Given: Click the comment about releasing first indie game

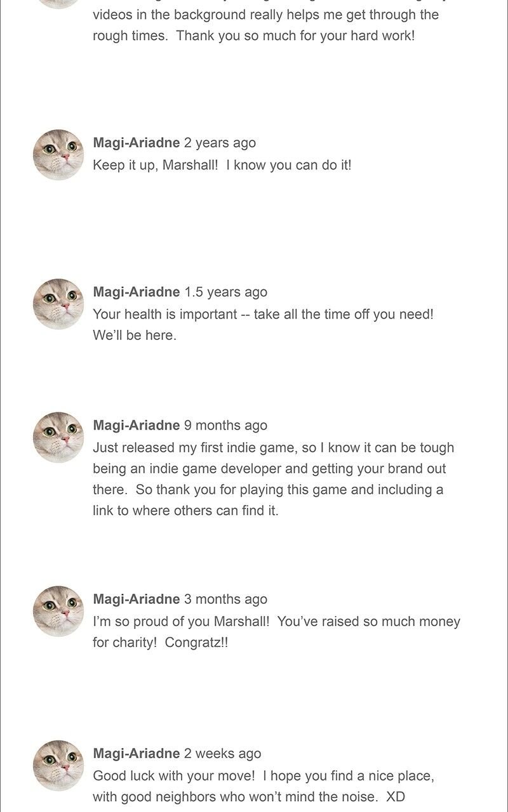Looking at the screenshot, I should [x=273, y=479].
